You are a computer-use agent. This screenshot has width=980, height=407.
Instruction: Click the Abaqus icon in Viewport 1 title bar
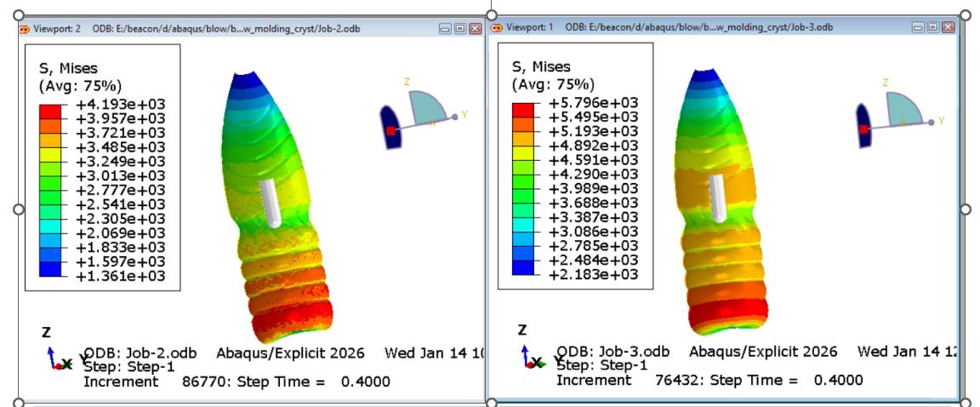tap(497, 28)
